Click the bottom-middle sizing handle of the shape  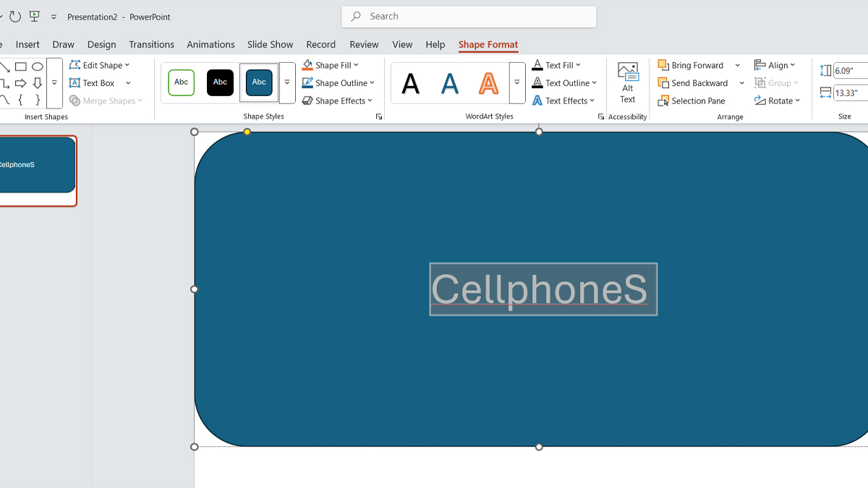click(539, 447)
